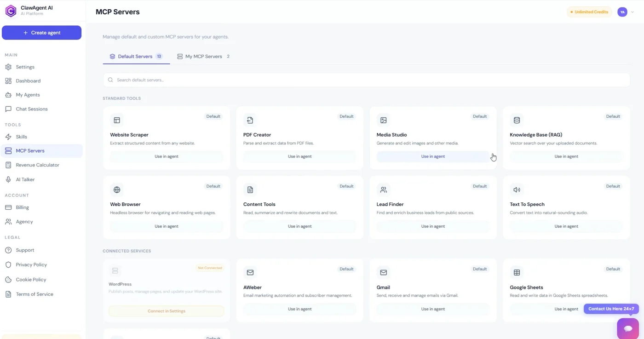Click the Cookie Policy cookie icon
Screen dimensions: 644x339
pyautogui.click(x=8, y=279)
